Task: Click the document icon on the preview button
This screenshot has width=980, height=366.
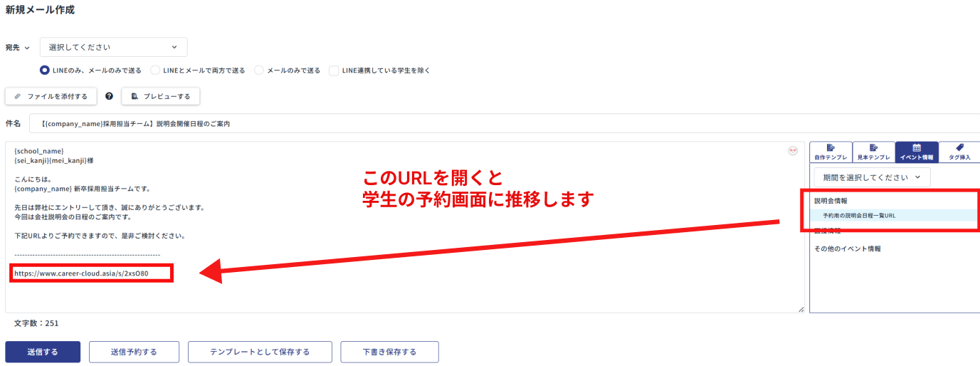Action: point(135,96)
